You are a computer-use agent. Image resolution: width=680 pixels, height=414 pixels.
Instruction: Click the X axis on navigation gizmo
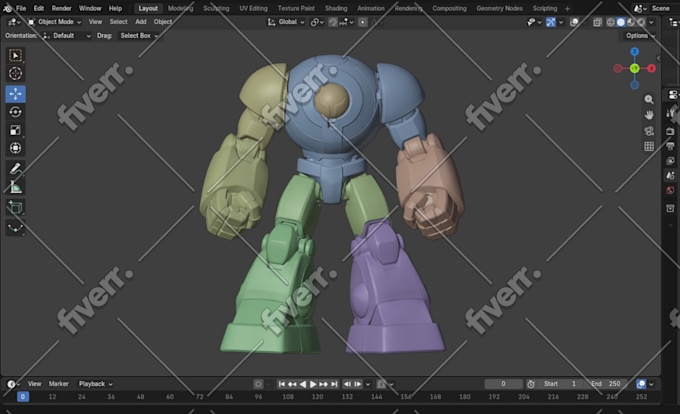(x=651, y=68)
